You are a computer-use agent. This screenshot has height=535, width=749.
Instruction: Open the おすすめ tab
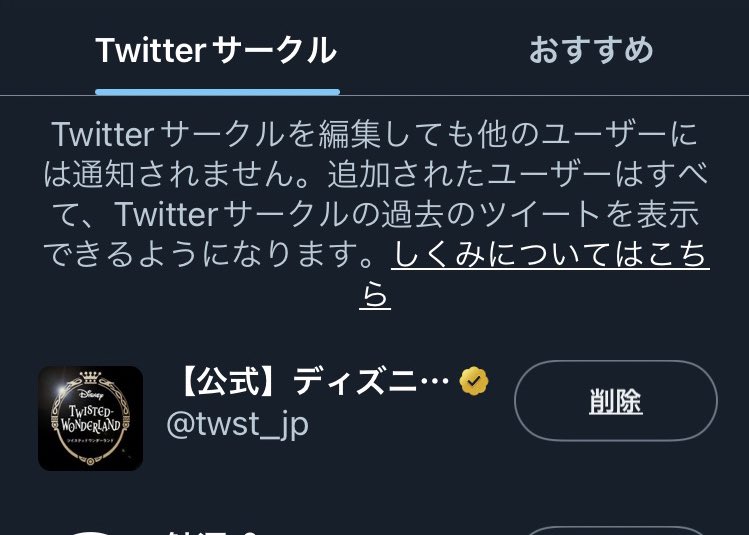click(591, 50)
